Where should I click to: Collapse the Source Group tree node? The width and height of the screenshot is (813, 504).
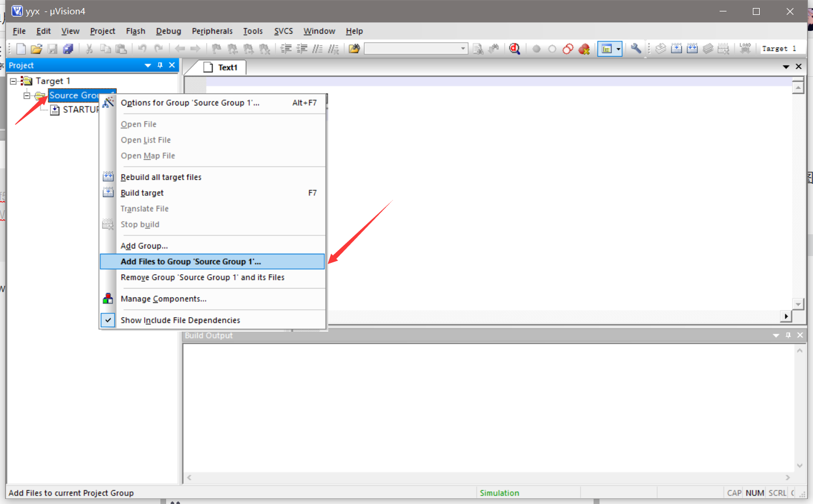tap(26, 96)
